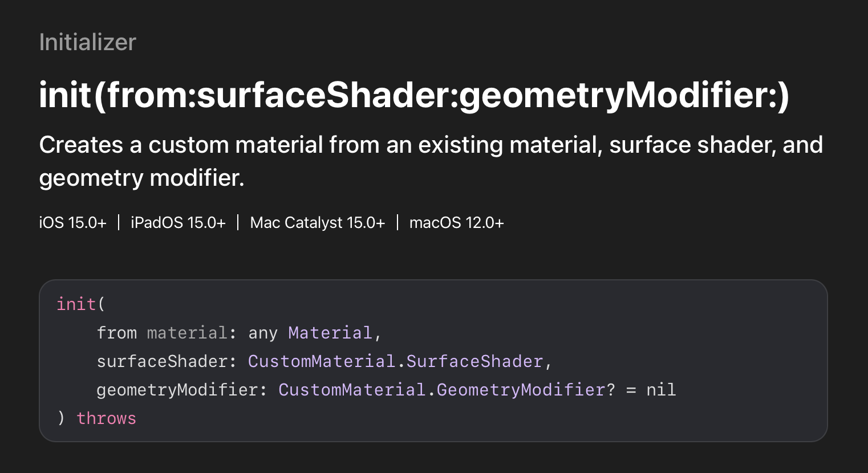Follow the GeometryModifier type link

tap(520, 389)
